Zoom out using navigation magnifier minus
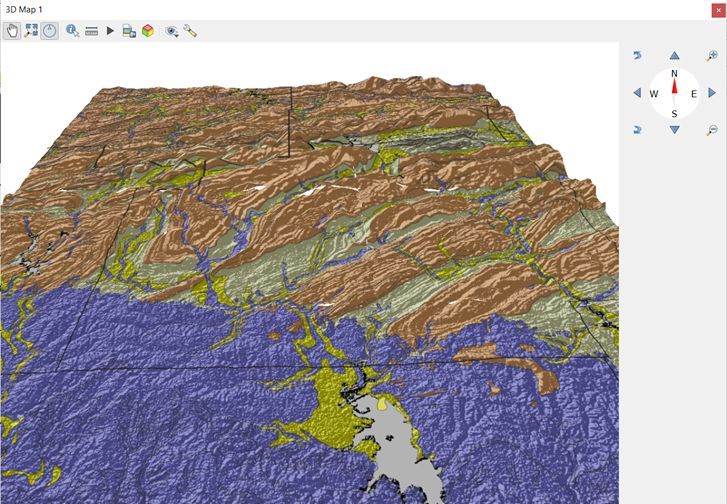The width and height of the screenshot is (727, 504). click(712, 130)
